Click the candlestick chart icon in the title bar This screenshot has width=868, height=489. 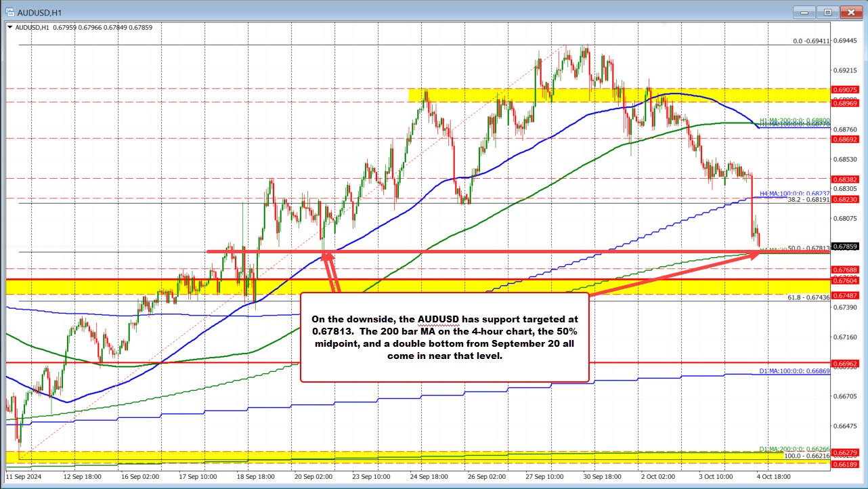(12, 12)
